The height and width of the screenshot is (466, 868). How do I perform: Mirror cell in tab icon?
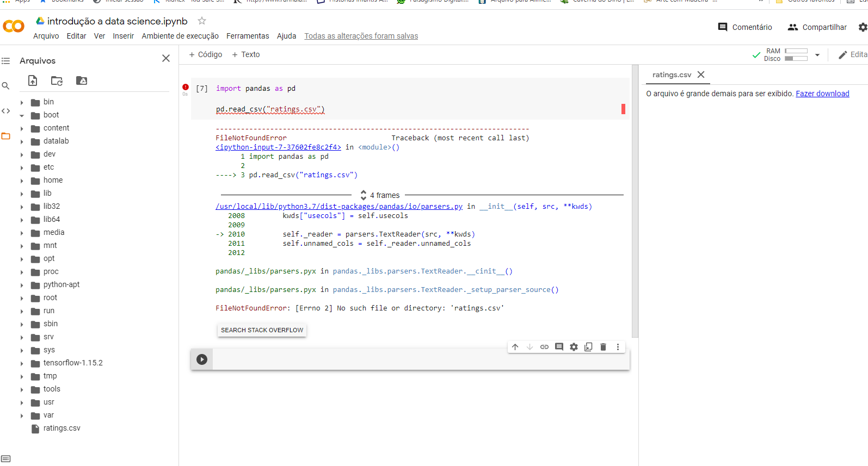588,347
